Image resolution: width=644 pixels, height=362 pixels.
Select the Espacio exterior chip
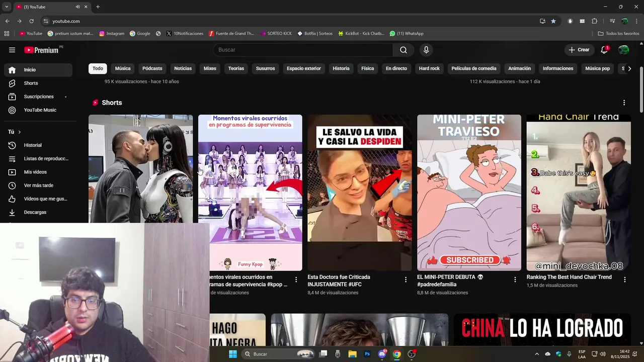304,68
